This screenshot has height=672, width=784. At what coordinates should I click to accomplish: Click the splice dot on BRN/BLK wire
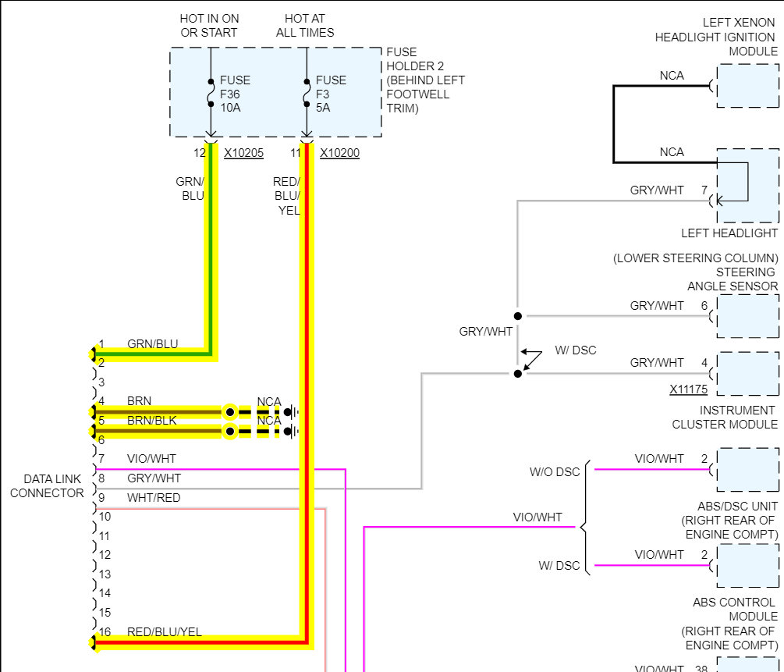230,431
